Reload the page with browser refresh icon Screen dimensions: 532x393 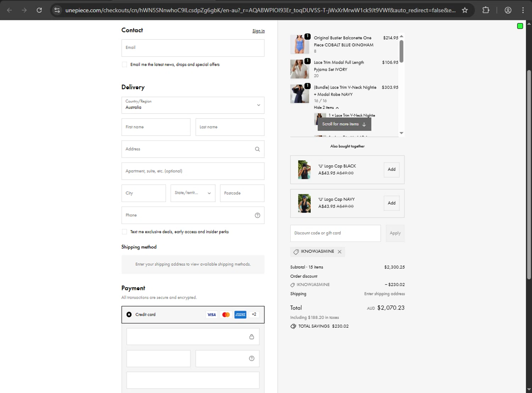pyautogui.click(x=39, y=10)
